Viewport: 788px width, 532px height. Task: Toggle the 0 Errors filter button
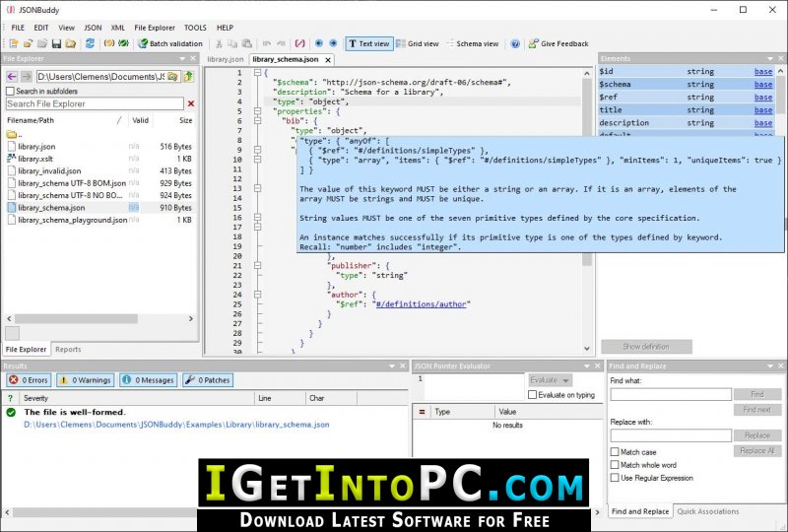coord(29,380)
